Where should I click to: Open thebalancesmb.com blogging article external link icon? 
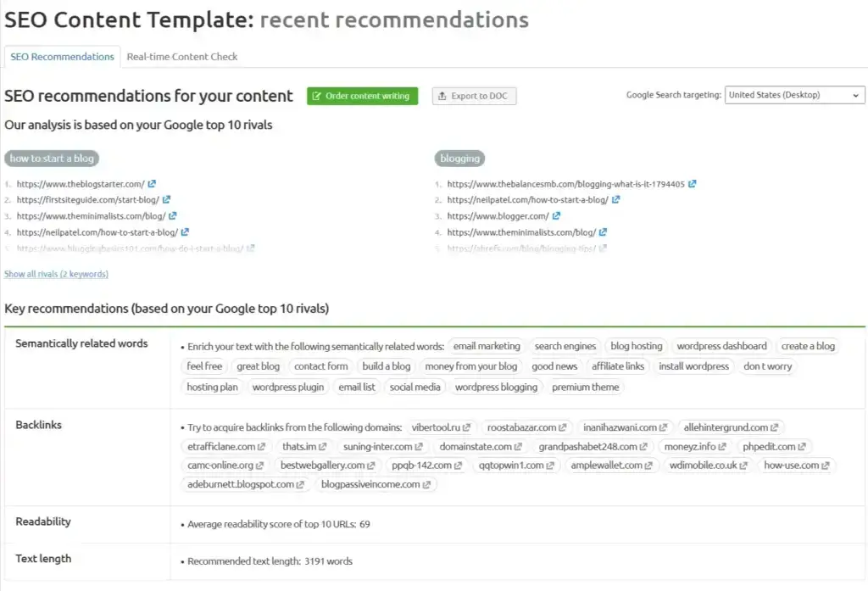click(693, 184)
